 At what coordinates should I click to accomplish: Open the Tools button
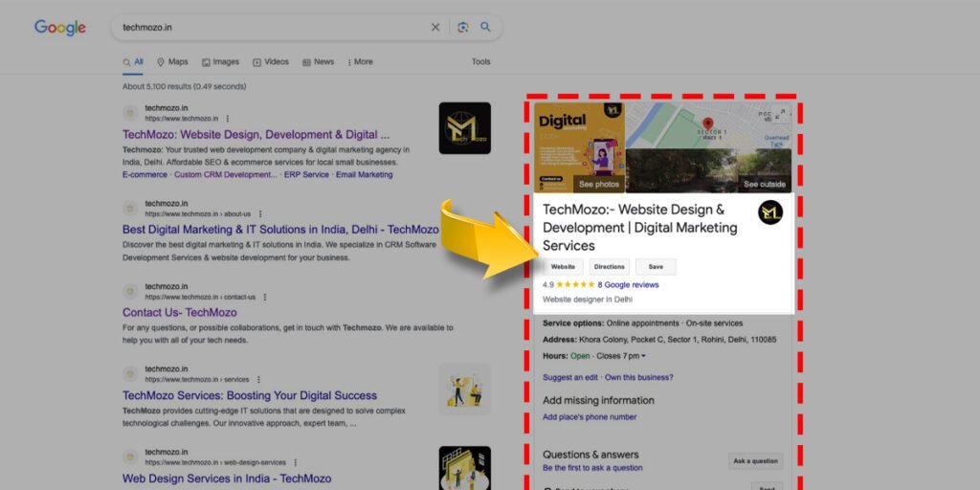point(481,62)
